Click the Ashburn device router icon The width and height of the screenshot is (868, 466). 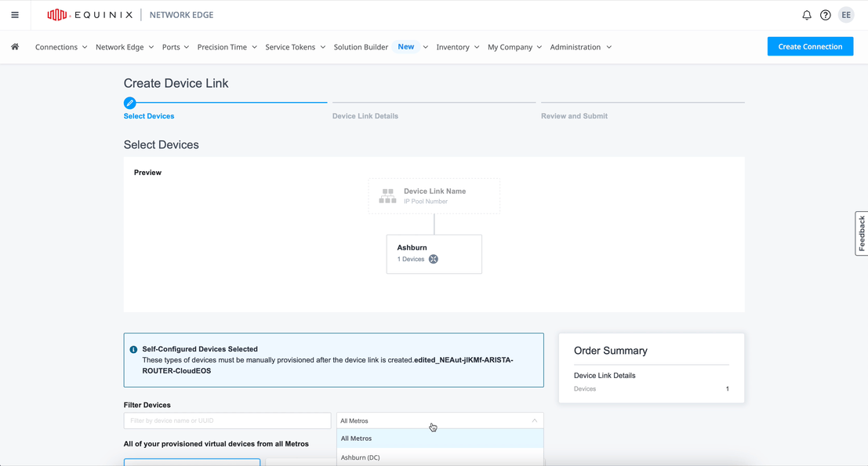click(x=434, y=259)
